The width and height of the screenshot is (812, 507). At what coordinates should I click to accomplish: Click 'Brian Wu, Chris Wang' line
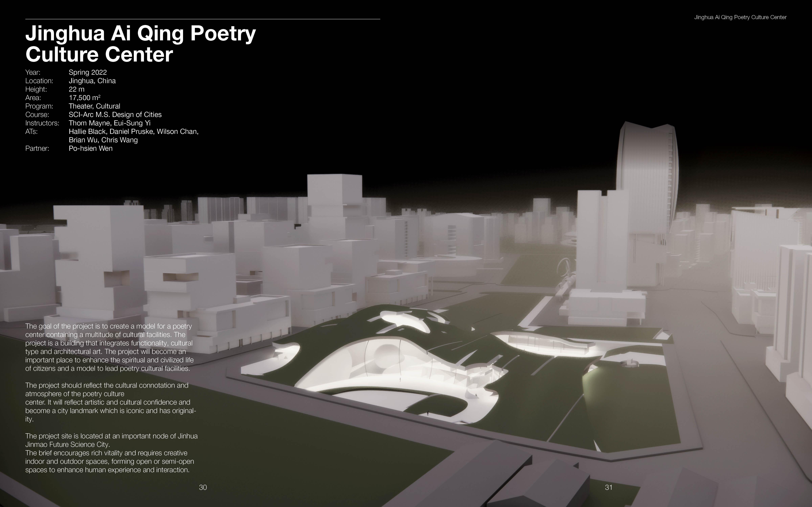pyautogui.click(x=103, y=140)
